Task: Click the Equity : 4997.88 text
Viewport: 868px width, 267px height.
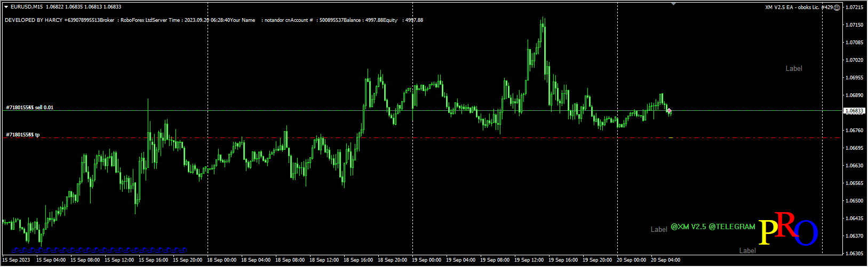Action: coord(403,20)
